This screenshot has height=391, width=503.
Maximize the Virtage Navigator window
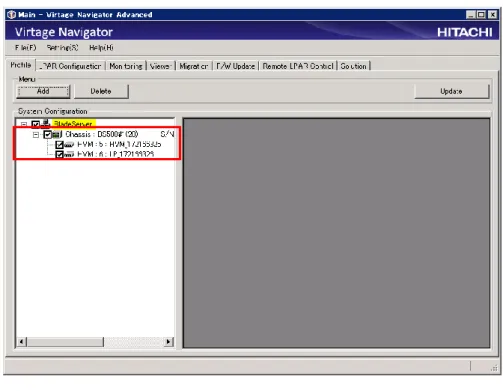(481, 15)
